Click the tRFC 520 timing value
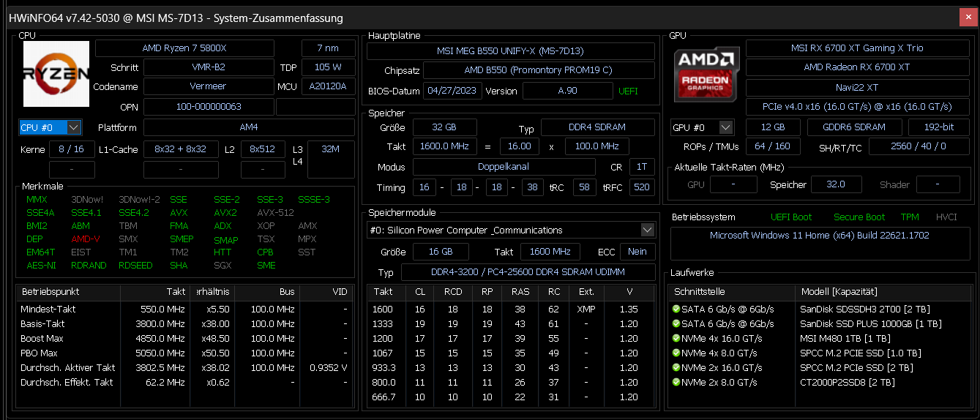The width and height of the screenshot is (980, 420). (642, 187)
